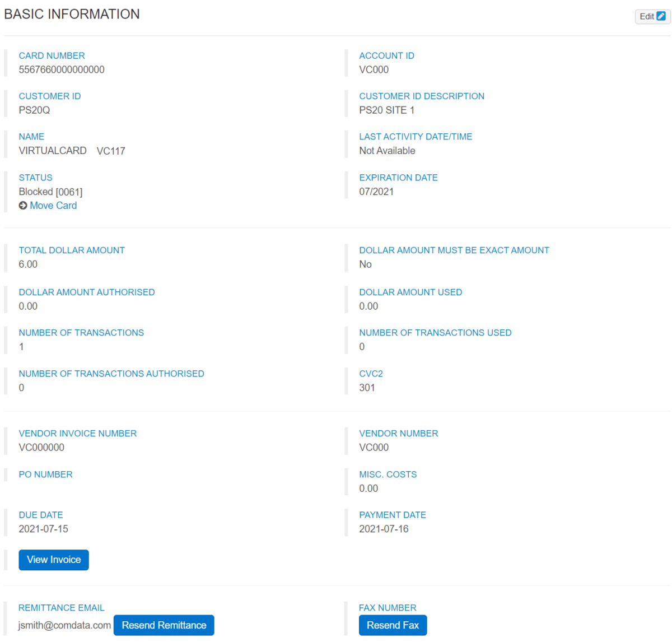This screenshot has height=642, width=672.
Task: Click the REMITTANCE EMAIL label
Action: point(61,607)
